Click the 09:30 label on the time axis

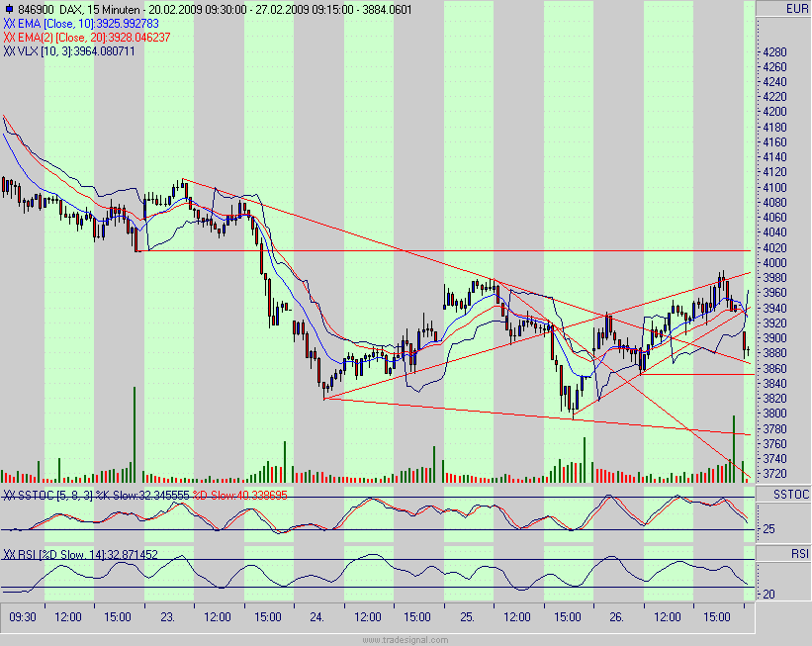pos(22,615)
